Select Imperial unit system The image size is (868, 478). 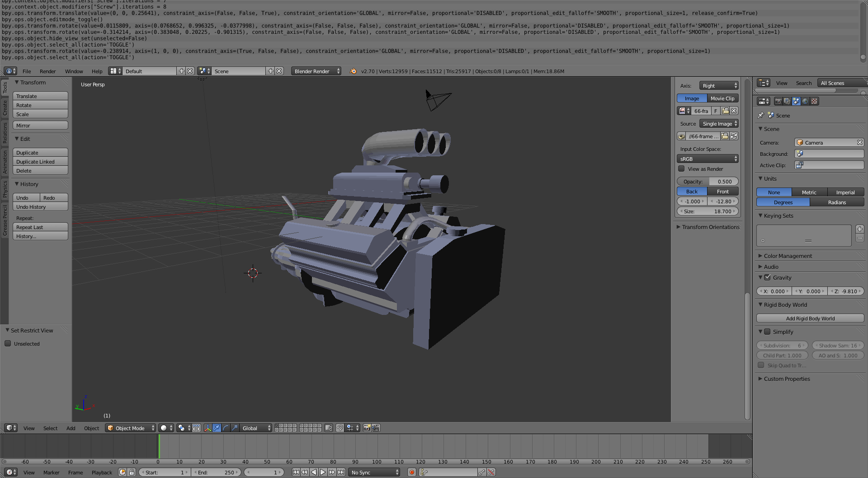pos(845,192)
